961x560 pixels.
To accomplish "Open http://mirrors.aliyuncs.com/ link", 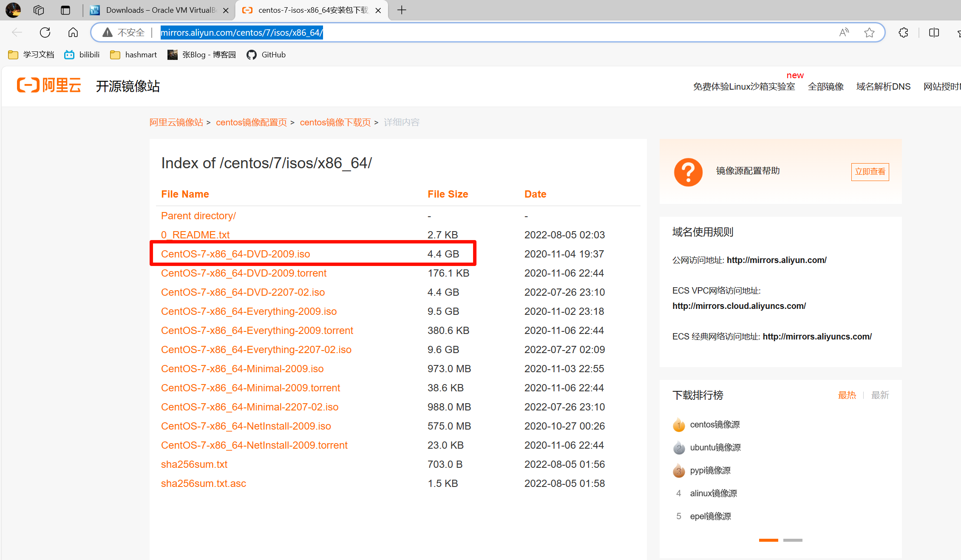I will 817,337.
